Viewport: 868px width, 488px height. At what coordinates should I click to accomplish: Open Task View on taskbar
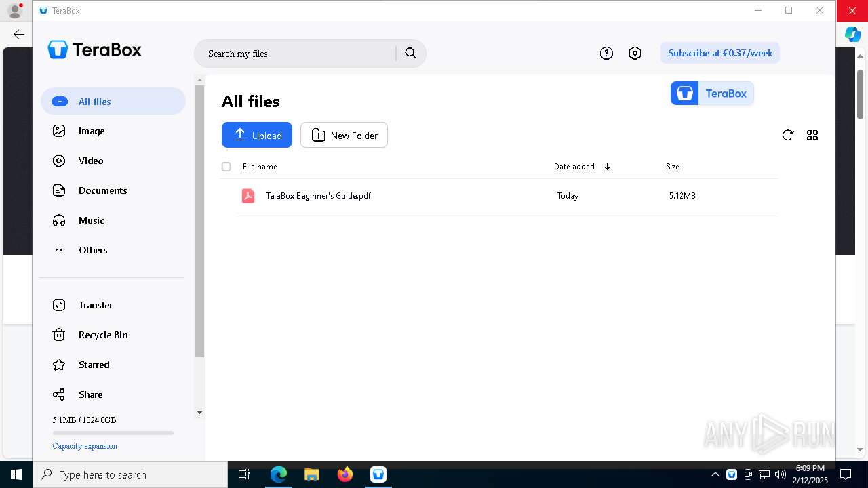pos(244,474)
